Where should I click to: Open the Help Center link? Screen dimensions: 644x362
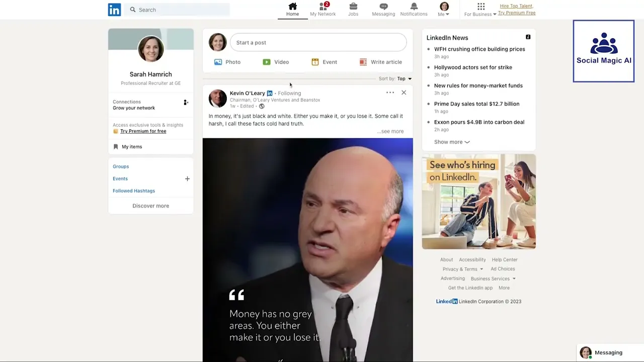pos(505,260)
